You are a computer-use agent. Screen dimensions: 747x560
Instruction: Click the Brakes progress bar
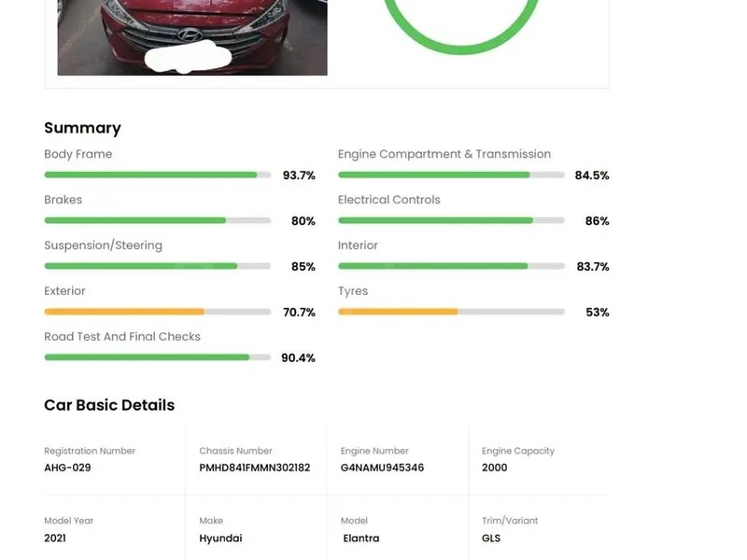click(x=157, y=220)
